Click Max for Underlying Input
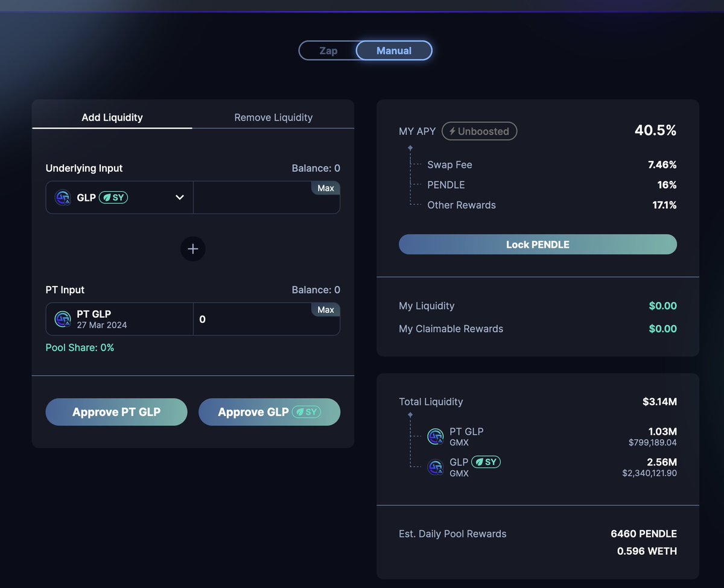The width and height of the screenshot is (724, 588). coord(326,188)
